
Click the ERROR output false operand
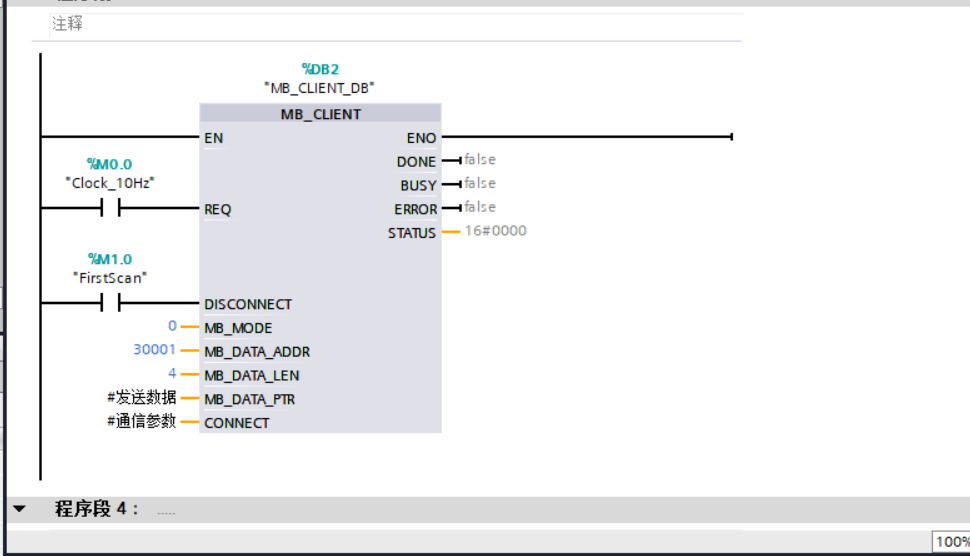[x=480, y=207]
